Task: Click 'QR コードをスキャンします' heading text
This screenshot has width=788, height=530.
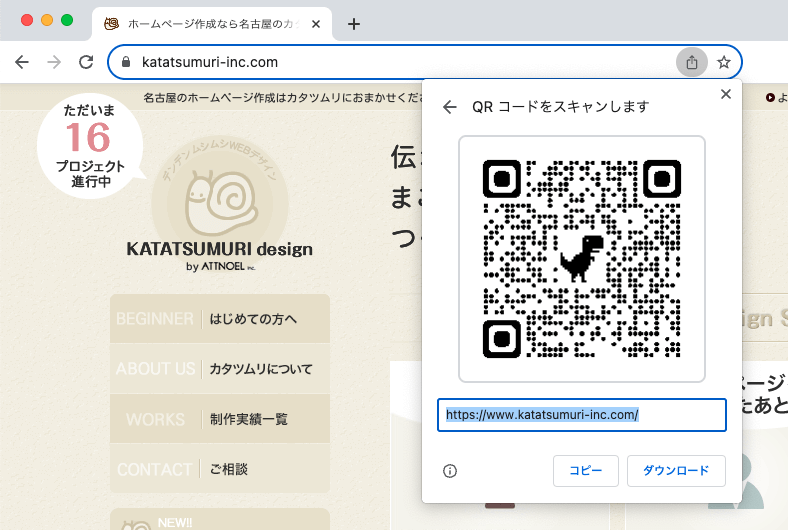Action: point(560,107)
